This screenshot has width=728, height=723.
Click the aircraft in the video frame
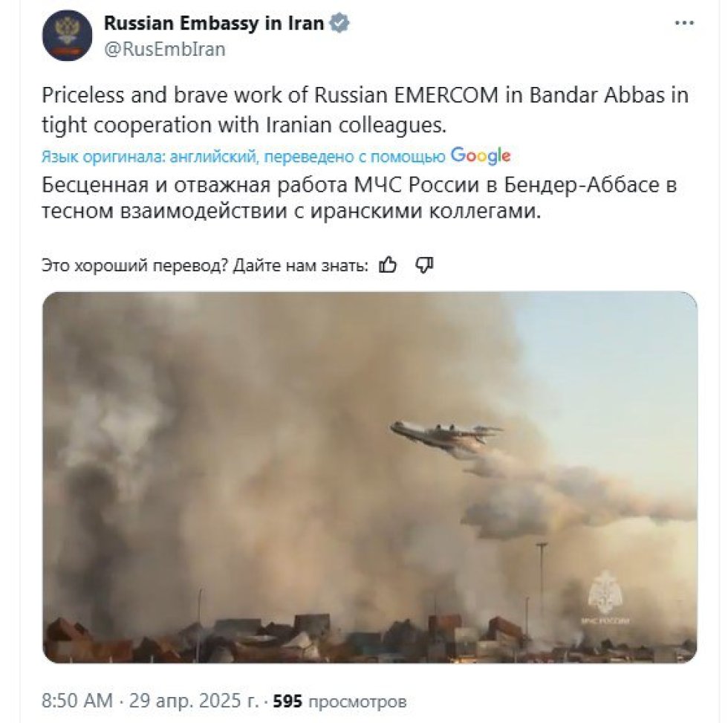pos(446,438)
